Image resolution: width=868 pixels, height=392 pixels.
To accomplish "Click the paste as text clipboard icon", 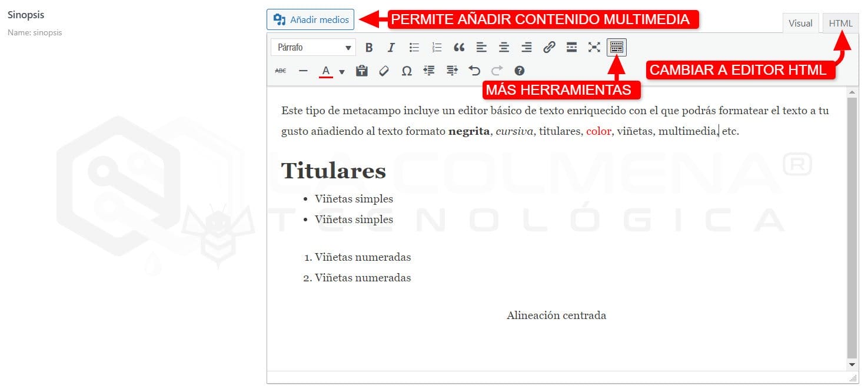I will point(361,71).
